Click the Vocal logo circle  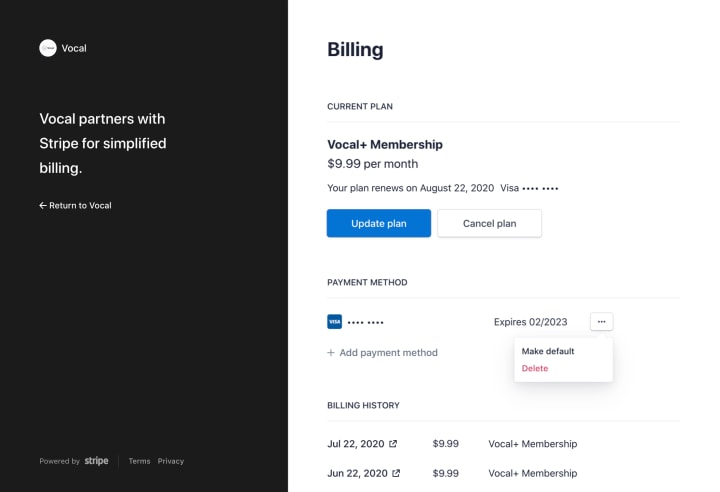[x=48, y=48]
